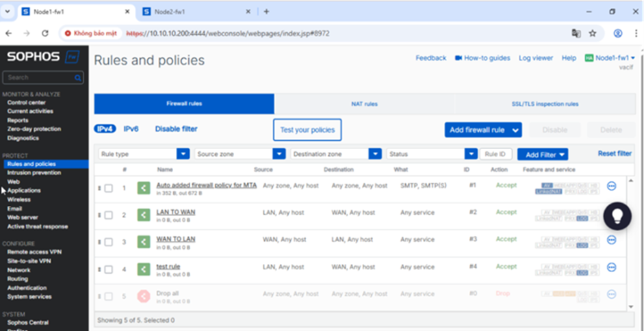The image size is (644, 331).
Task: Click the Reset filter link
Action: (x=615, y=154)
